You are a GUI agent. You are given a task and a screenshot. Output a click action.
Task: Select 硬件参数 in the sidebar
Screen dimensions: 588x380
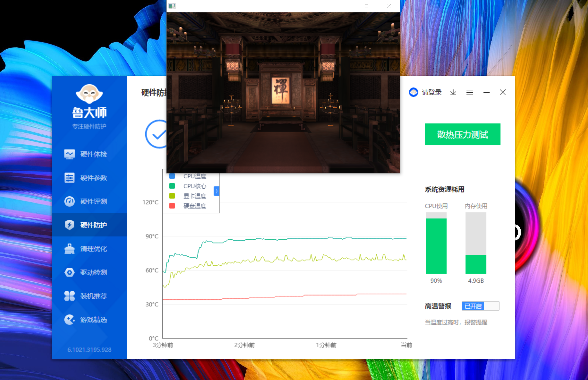(x=89, y=178)
